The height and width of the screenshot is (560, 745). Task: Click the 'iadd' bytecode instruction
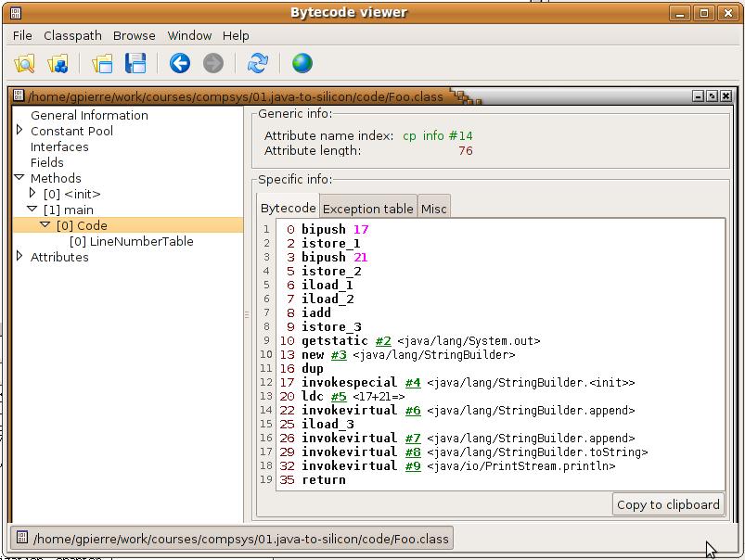pos(316,313)
